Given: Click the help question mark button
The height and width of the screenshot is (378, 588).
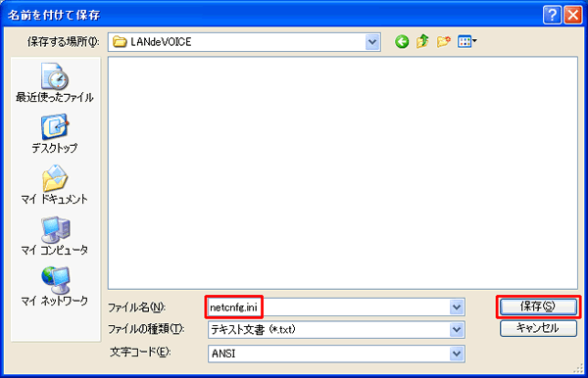Looking at the screenshot, I should (x=552, y=15).
